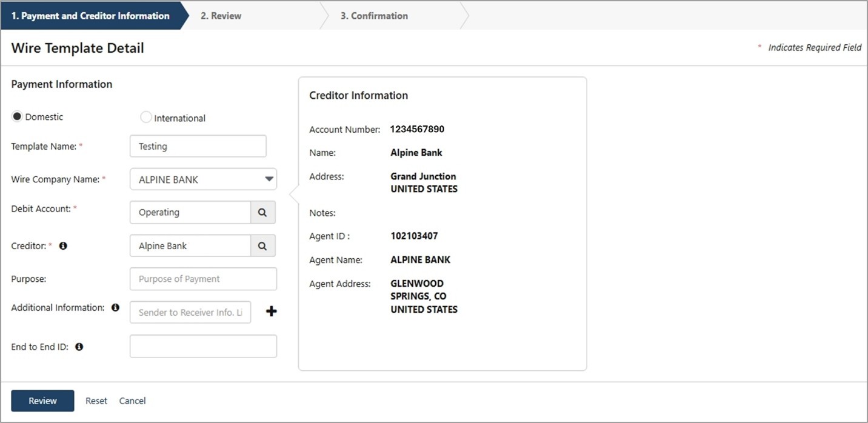Click the info icon next to End to End ID
The width and height of the screenshot is (868, 423).
(79, 347)
